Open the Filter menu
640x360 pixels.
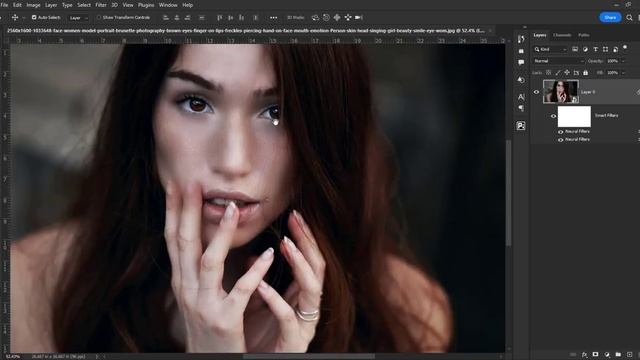[x=101, y=5]
